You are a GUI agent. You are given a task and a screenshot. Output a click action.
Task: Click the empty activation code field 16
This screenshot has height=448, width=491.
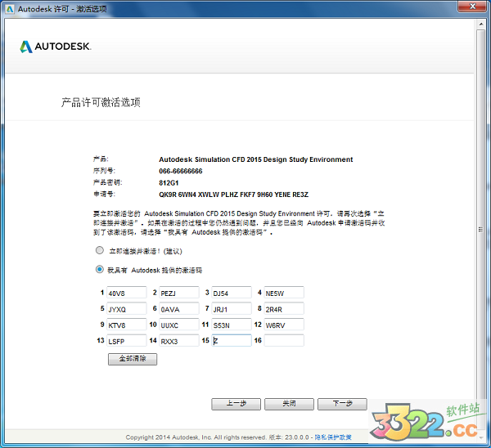pos(284,340)
